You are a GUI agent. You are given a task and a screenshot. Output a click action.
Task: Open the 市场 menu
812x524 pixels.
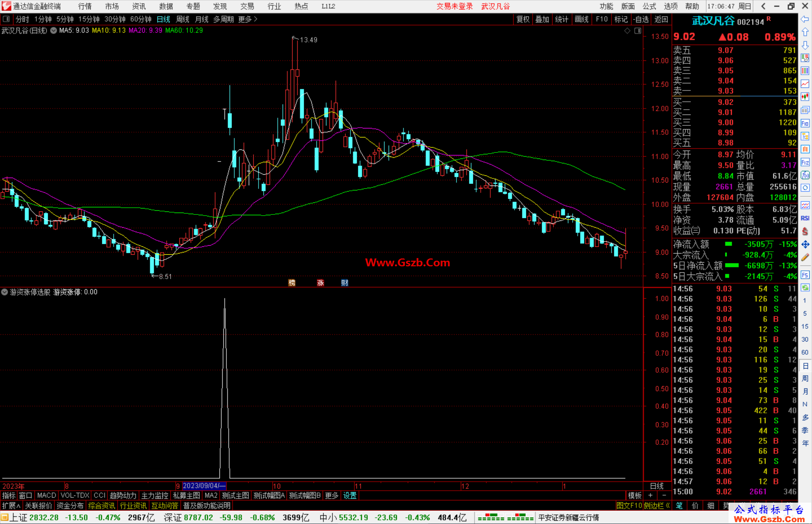[112, 6]
